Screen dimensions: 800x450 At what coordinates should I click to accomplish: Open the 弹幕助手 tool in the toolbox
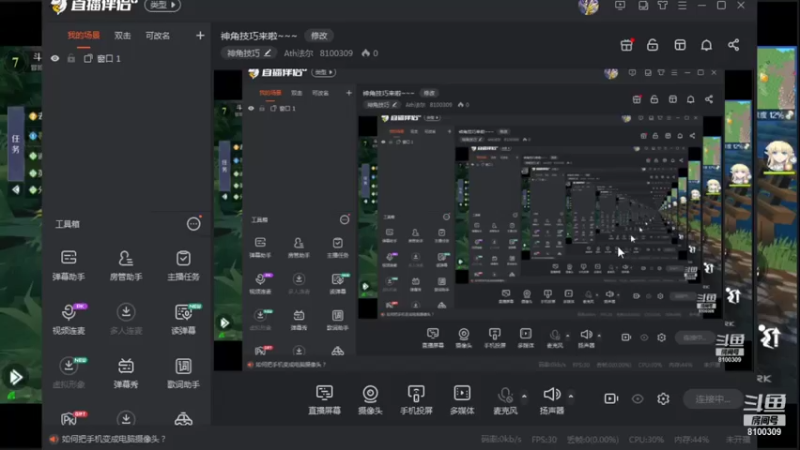tap(68, 265)
